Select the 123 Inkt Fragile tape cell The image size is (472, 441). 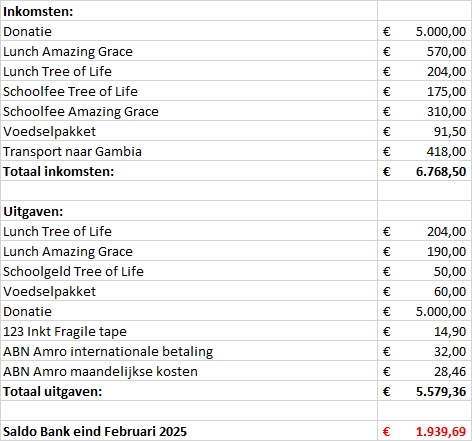tap(189, 331)
